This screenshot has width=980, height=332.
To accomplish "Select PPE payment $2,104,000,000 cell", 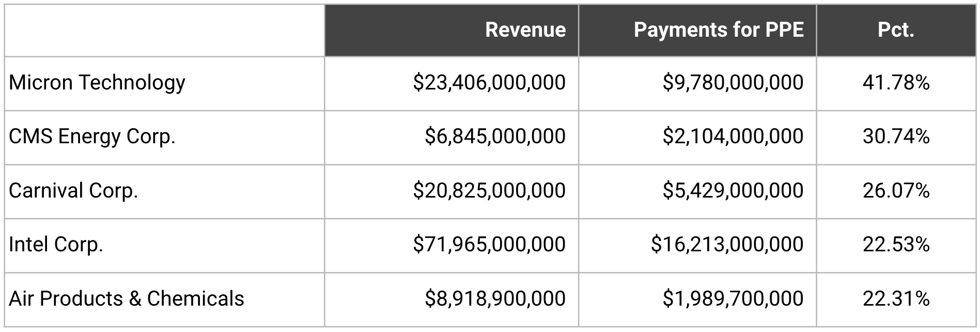I will pos(733,137).
